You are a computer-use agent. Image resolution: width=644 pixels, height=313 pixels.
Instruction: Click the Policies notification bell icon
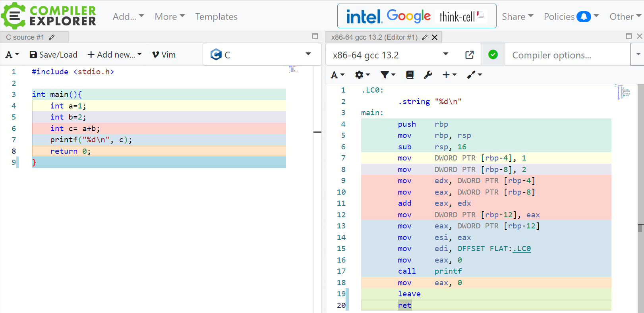click(584, 17)
